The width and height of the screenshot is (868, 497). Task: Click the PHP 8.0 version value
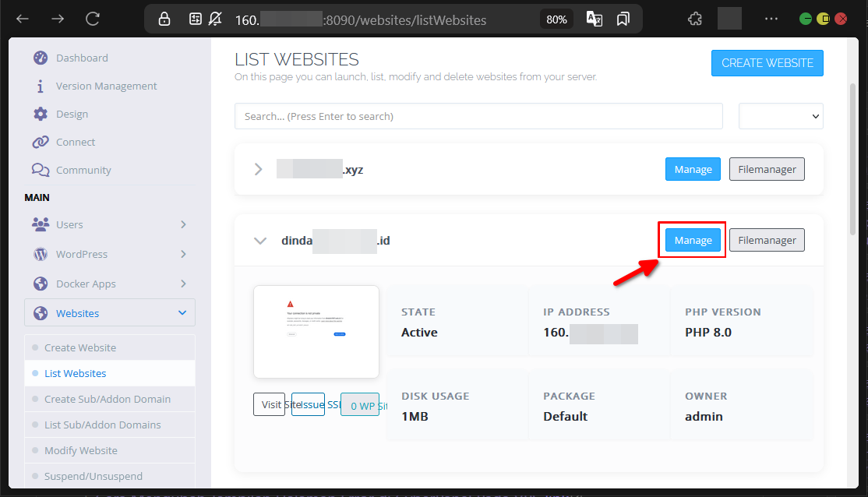tap(708, 332)
